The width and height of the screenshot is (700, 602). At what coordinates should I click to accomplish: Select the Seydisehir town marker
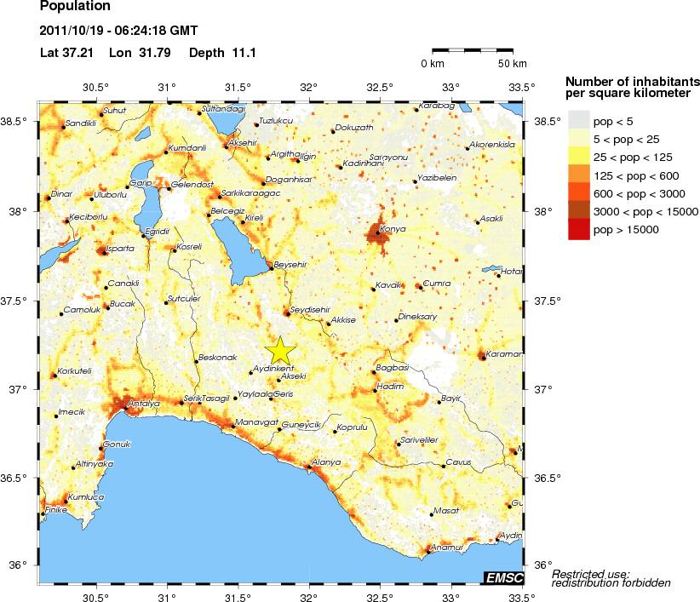(x=287, y=313)
